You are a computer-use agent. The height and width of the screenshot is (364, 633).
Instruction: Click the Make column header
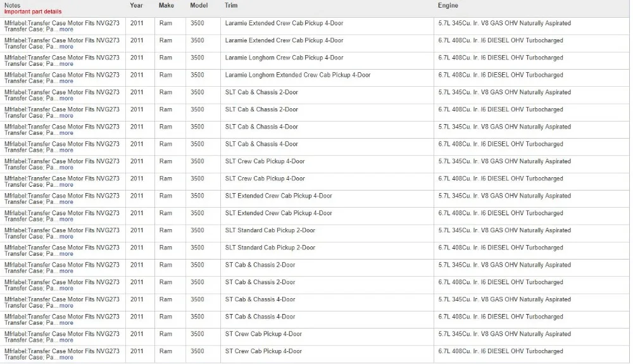(x=166, y=5)
